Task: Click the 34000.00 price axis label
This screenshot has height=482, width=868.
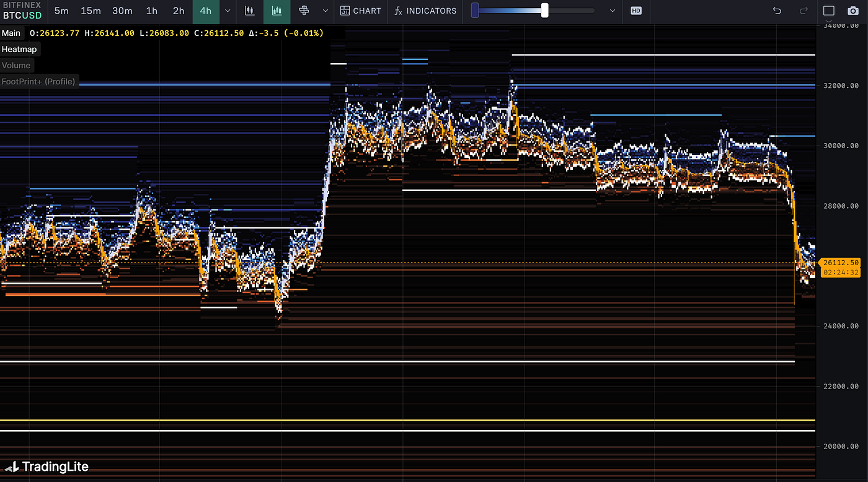Action: [841, 26]
